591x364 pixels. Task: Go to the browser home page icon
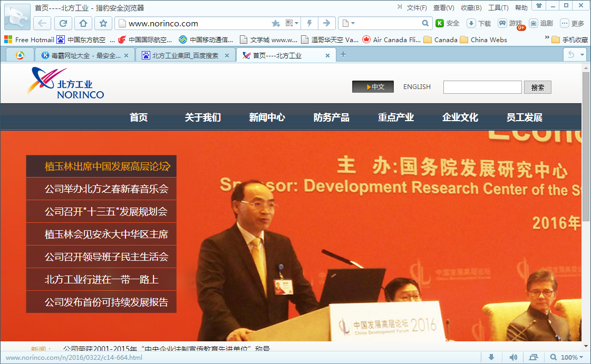click(x=83, y=23)
